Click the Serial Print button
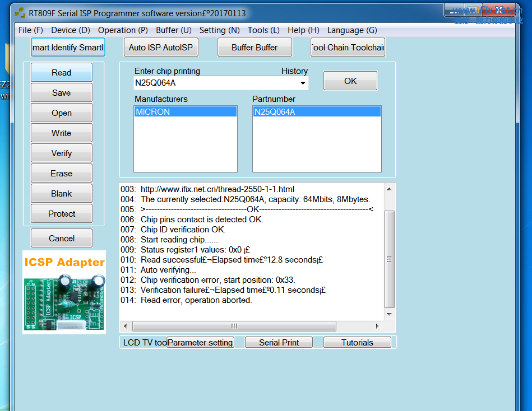532x411 pixels. coord(279,343)
